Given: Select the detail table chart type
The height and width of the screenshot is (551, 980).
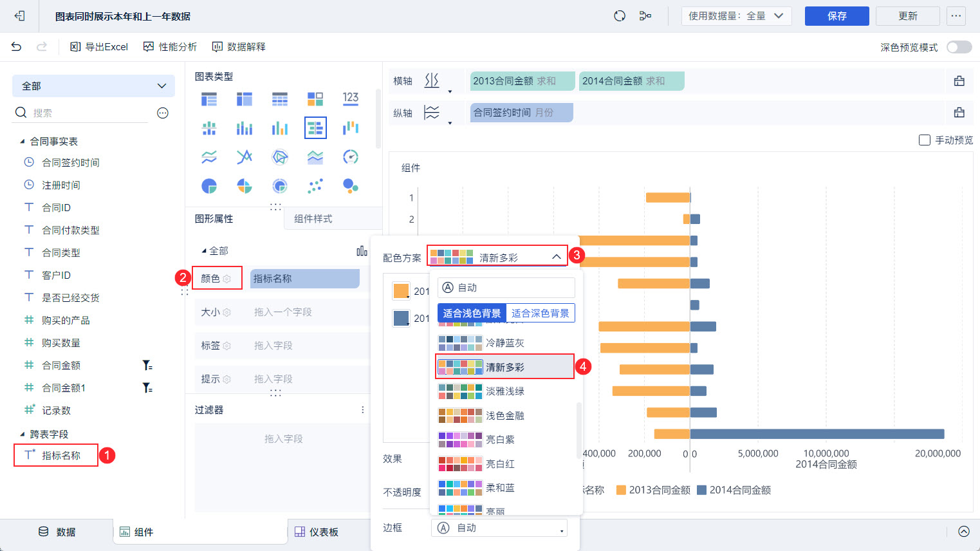Looking at the screenshot, I should pyautogui.click(x=280, y=99).
